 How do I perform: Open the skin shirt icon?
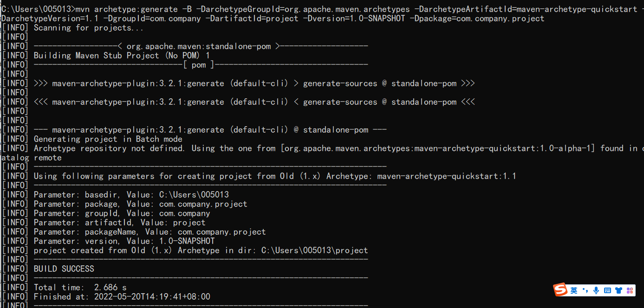(x=618, y=290)
